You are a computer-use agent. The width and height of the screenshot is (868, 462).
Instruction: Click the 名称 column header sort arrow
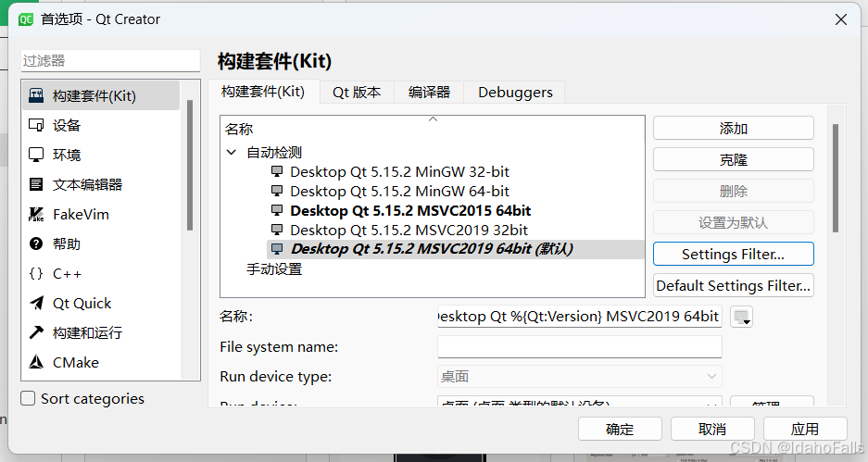[434, 119]
